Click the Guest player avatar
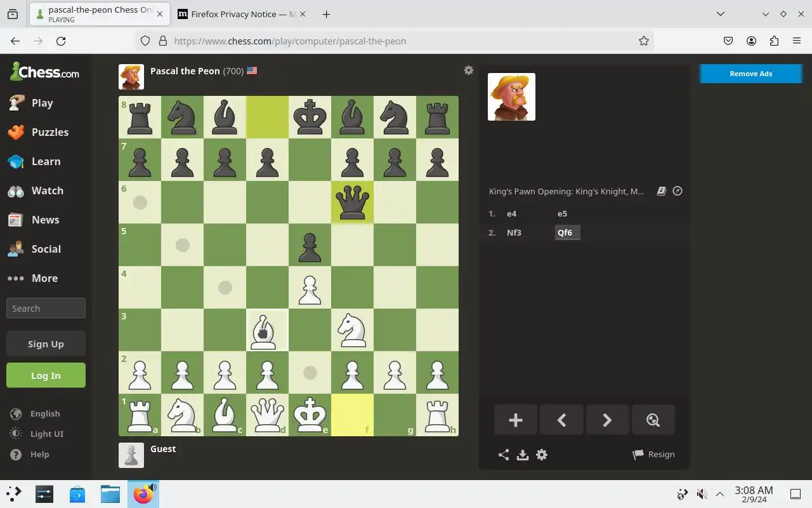 tap(131, 455)
